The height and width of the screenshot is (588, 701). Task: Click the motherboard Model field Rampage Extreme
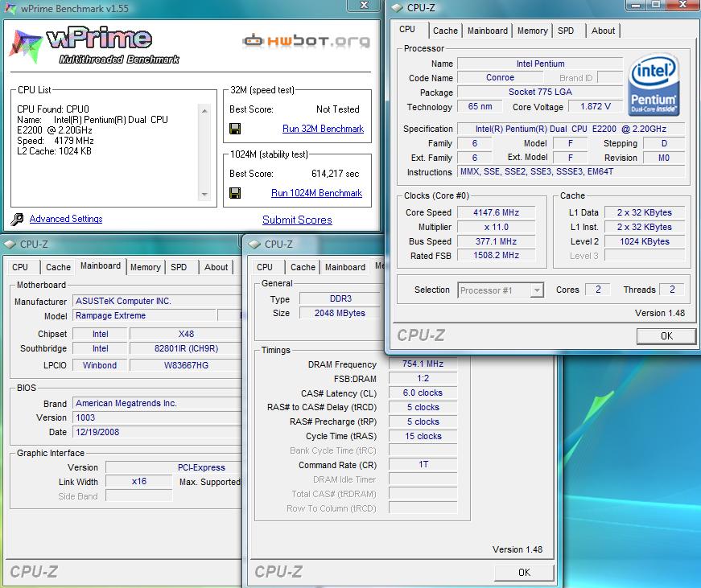(x=144, y=316)
